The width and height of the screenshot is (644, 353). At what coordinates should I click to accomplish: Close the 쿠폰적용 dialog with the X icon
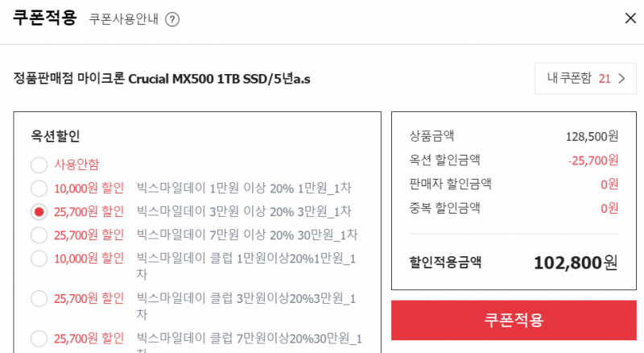pos(630,18)
